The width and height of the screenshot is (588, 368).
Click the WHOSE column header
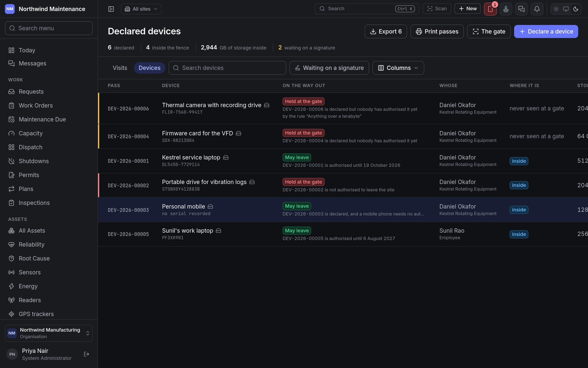(448, 86)
